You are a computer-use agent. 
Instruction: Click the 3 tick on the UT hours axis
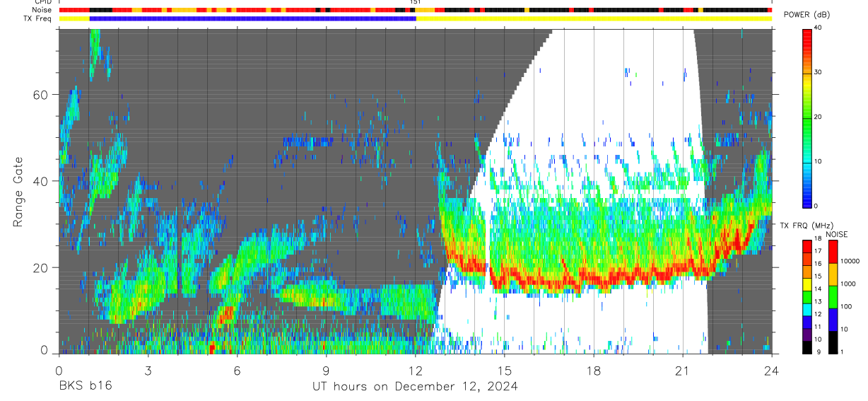pyautogui.click(x=148, y=370)
